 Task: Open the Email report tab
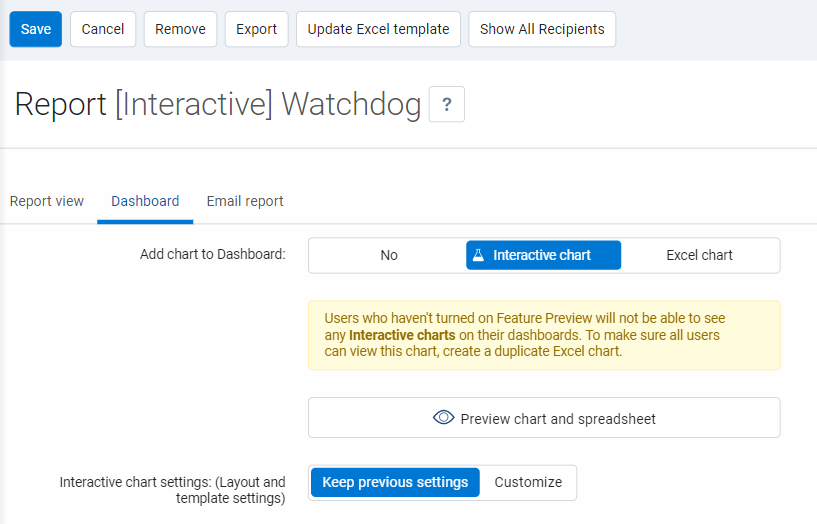(x=245, y=201)
